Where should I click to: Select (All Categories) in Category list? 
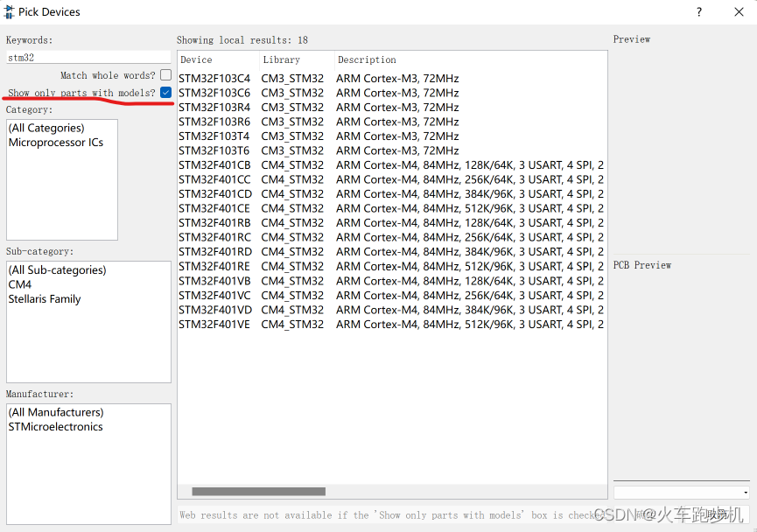pyautogui.click(x=46, y=128)
